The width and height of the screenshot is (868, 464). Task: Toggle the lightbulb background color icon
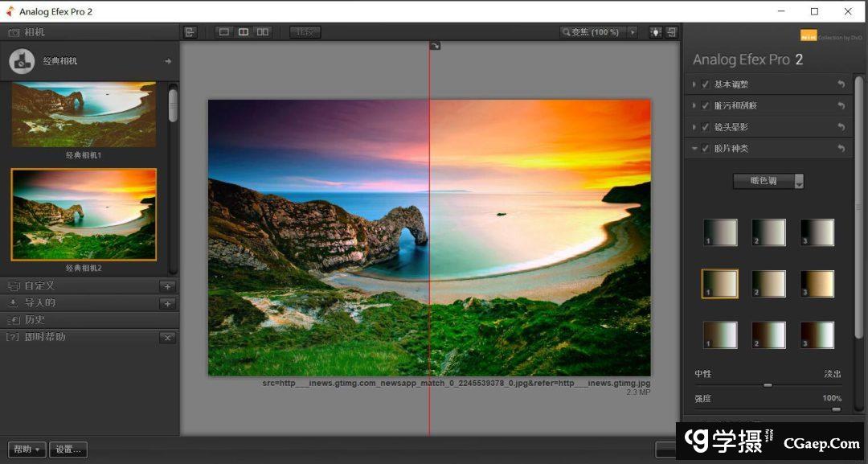coord(656,32)
